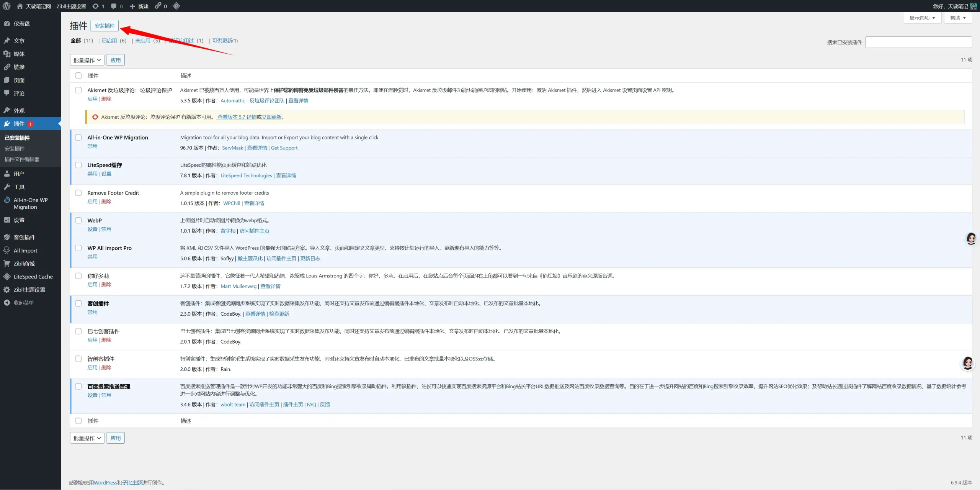
Task: Open the updates icon in admin bar
Action: tap(96, 6)
